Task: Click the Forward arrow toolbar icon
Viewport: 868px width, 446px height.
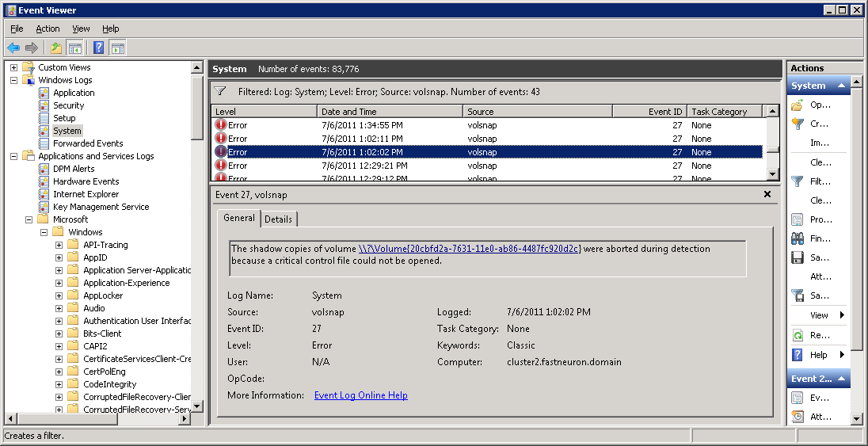Action: pos(32,48)
